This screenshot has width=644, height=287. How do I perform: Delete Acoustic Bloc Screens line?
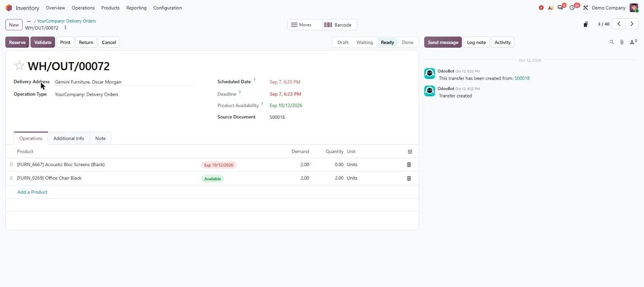[x=409, y=164]
